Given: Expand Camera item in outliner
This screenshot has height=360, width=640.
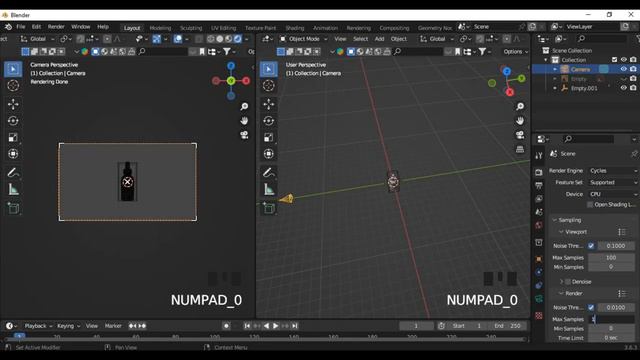Looking at the screenshot, I should point(555,69).
